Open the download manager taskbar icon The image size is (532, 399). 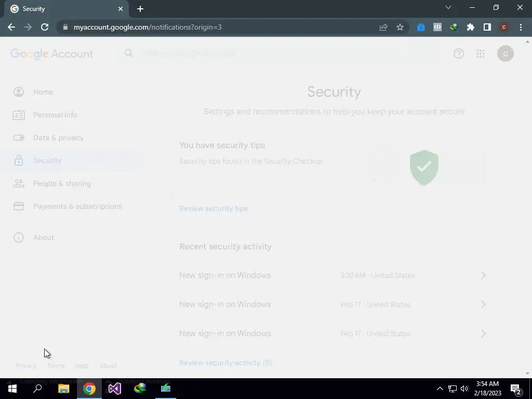pyautogui.click(x=140, y=389)
